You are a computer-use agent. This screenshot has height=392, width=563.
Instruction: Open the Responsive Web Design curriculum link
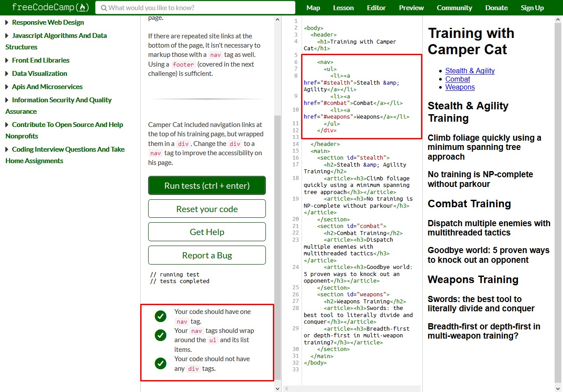click(48, 22)
